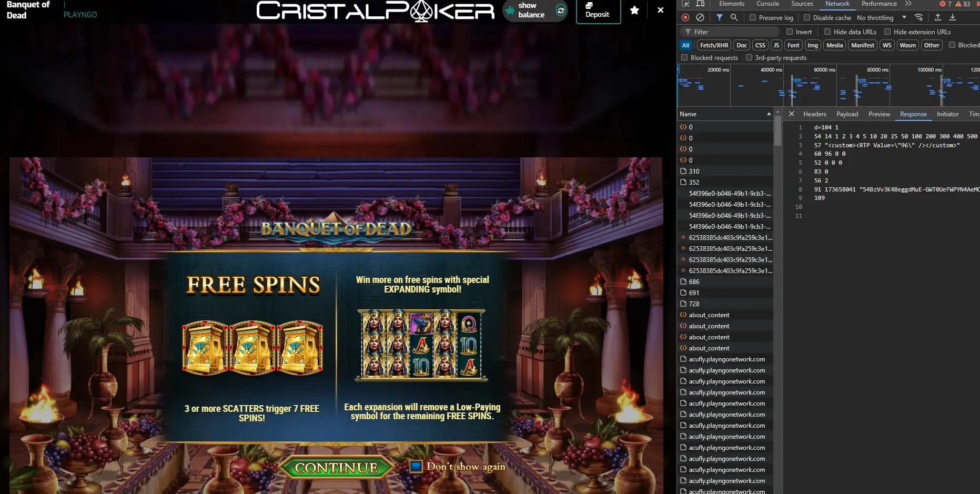Click the expanding symbol reels preview image

point(421,345)
